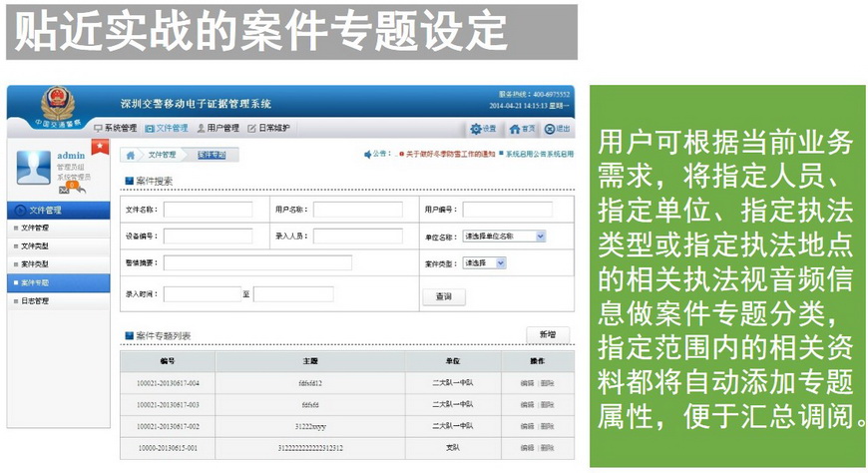
Task: Click cell 100021-20130617-002
Action: [168, 426]
